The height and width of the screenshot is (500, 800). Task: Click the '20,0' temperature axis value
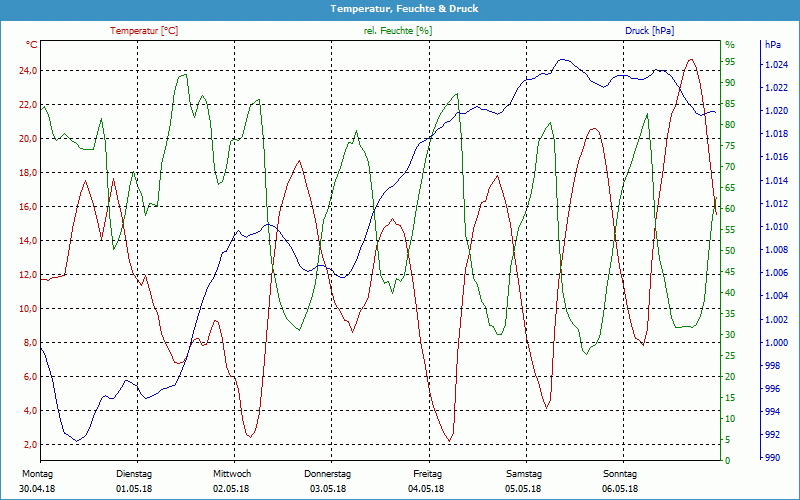pyautogui.click(x=28, y=138)
